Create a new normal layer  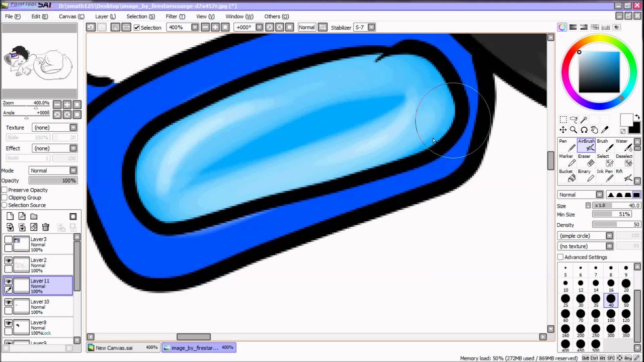[10, 216]
